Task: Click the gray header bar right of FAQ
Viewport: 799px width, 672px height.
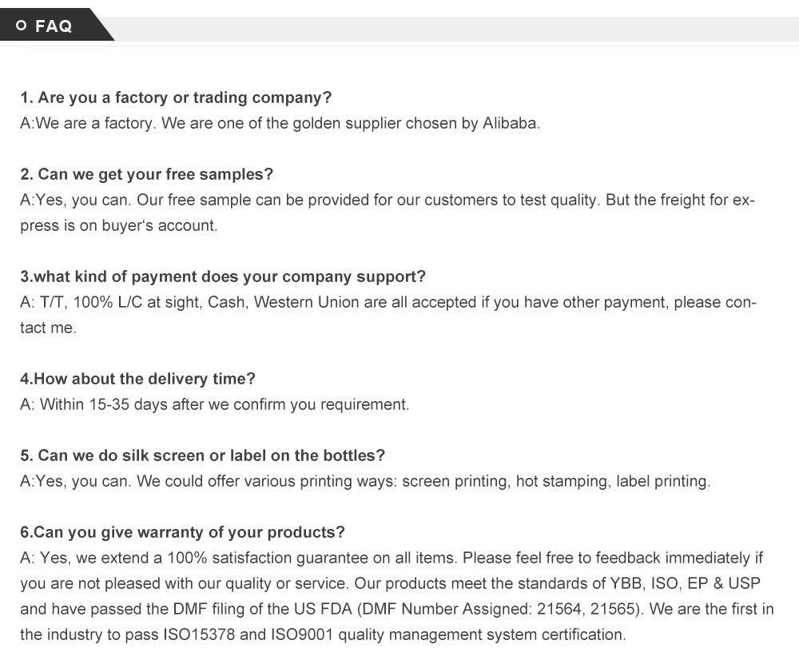Action: [455, 29]
